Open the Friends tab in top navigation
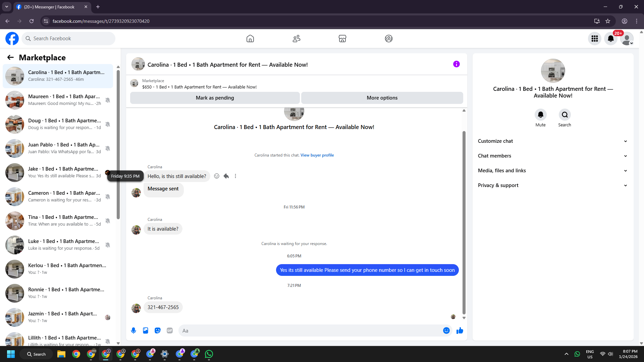Screen dimensions: 644x362 tap(296, 39)
